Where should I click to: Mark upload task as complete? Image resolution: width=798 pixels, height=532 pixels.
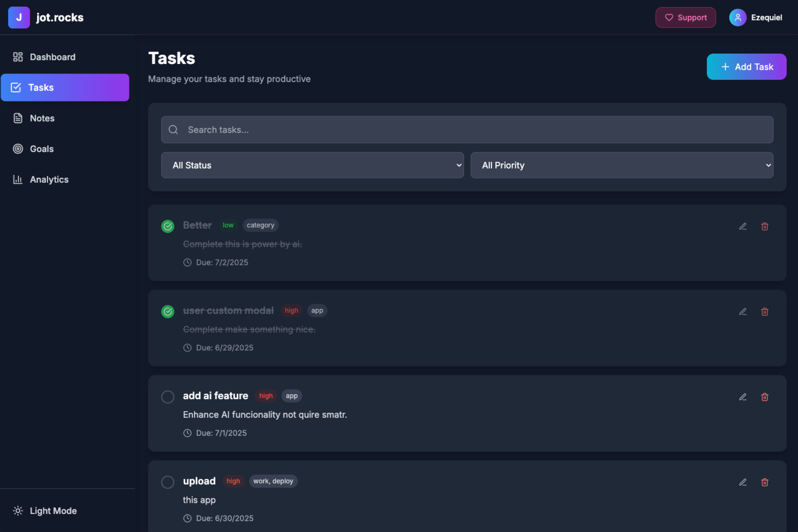168,482
